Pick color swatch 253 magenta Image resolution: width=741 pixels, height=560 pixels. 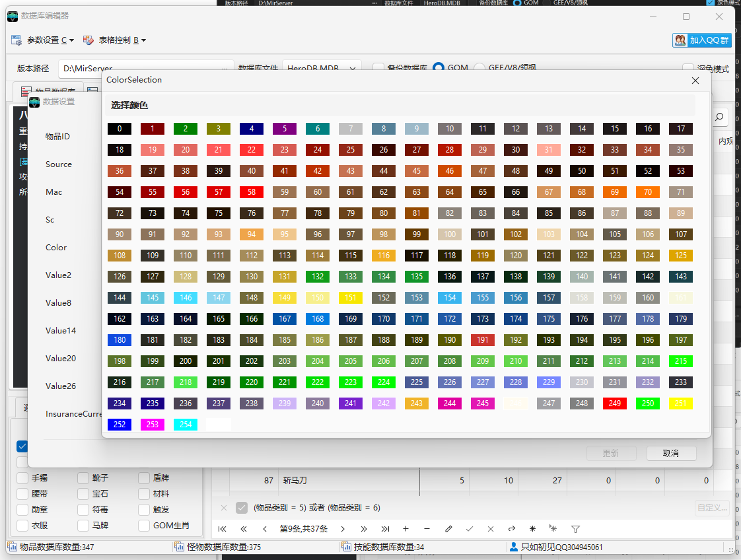153,425
